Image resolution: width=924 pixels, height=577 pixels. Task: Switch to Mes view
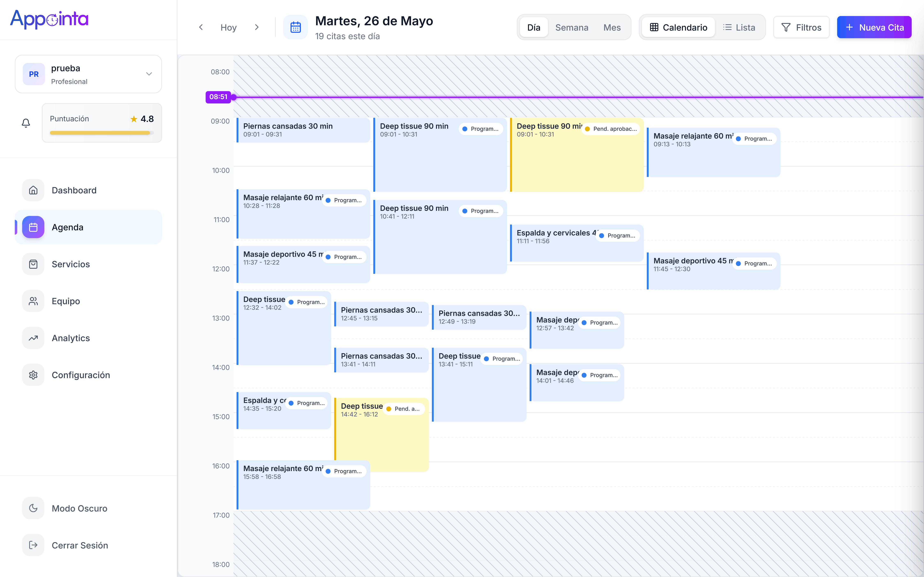coord(612,27)
